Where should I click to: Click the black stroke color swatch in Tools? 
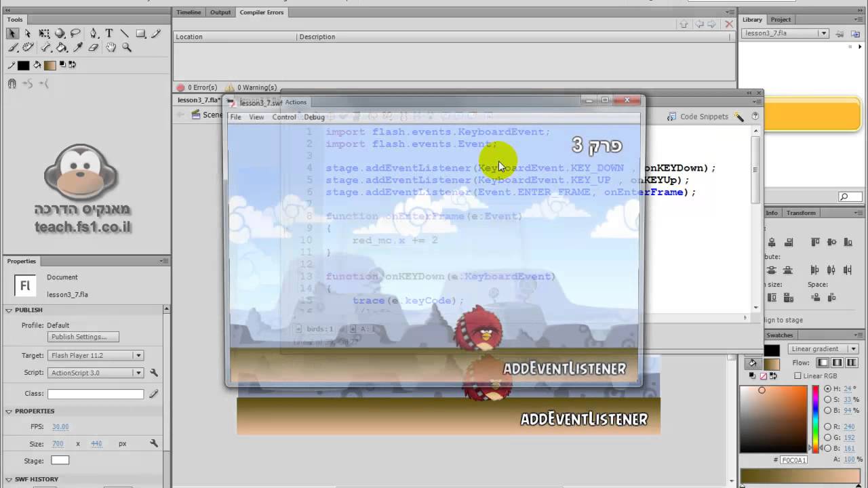23,66
